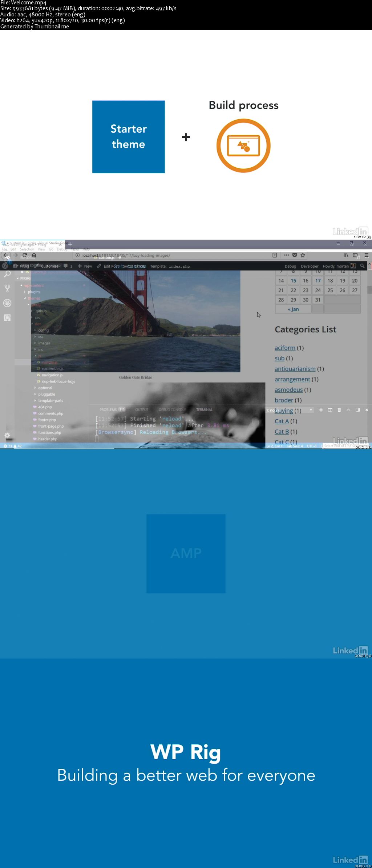Open the comments bubble showing 3

coord(68,266)
